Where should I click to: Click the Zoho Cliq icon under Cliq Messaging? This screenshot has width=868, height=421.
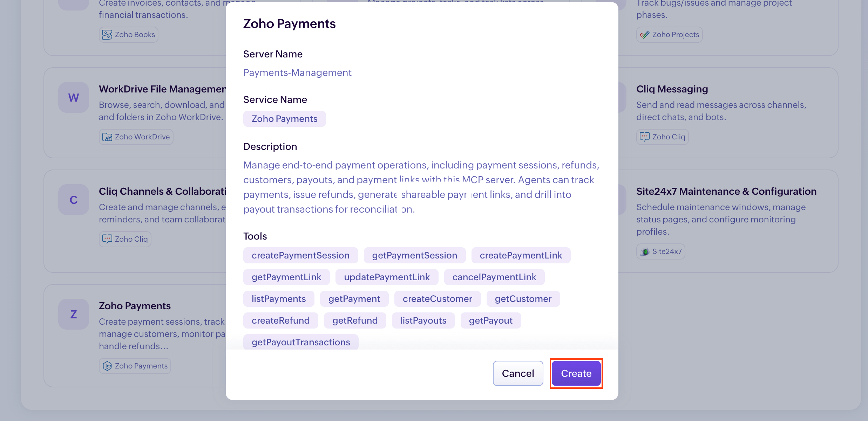coord(644,137)
